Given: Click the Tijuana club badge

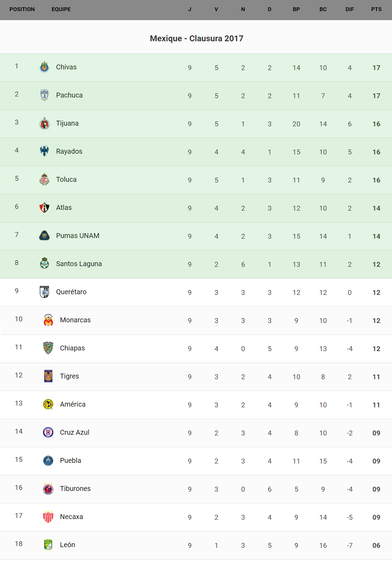Looking at the screenshot, I should tap(44, 123).
